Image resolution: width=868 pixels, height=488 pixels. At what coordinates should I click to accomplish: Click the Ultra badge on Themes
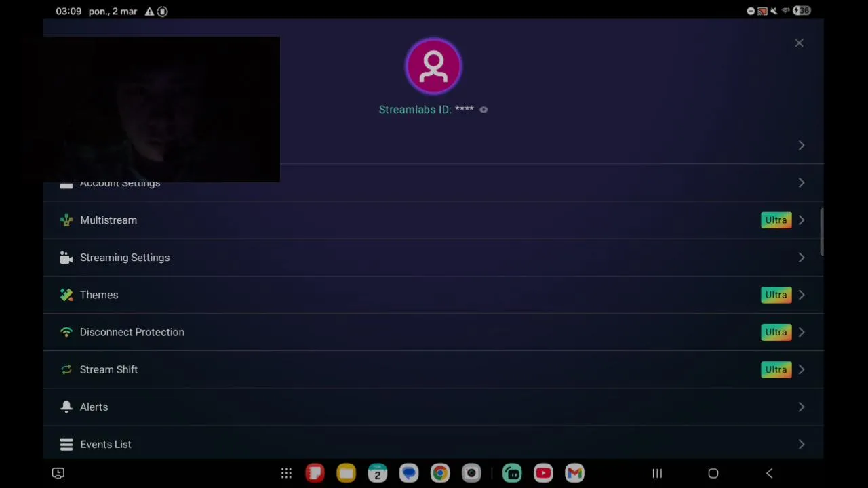[x=776, y=295]
